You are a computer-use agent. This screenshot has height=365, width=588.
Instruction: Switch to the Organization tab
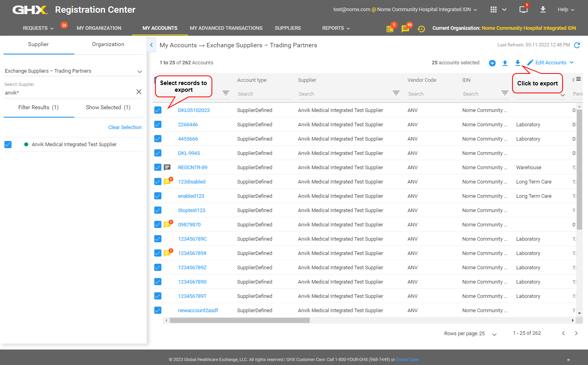tap(108, 44)
